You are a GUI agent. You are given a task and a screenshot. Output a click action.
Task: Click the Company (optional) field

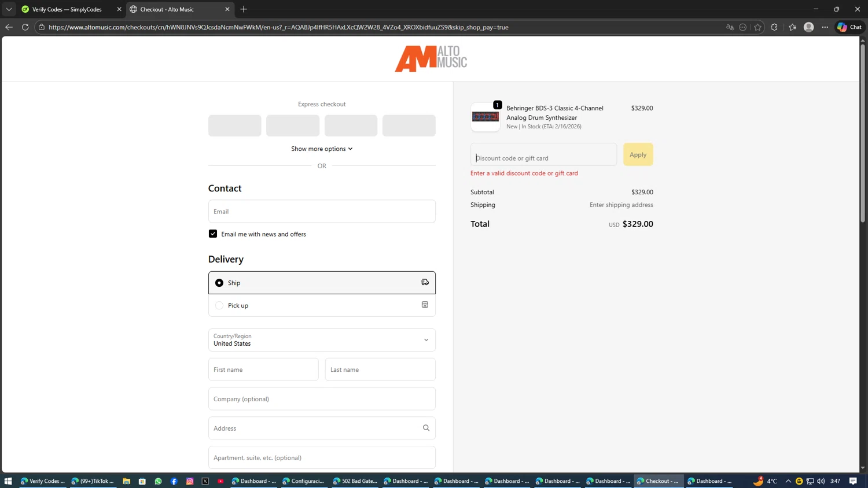322,399
